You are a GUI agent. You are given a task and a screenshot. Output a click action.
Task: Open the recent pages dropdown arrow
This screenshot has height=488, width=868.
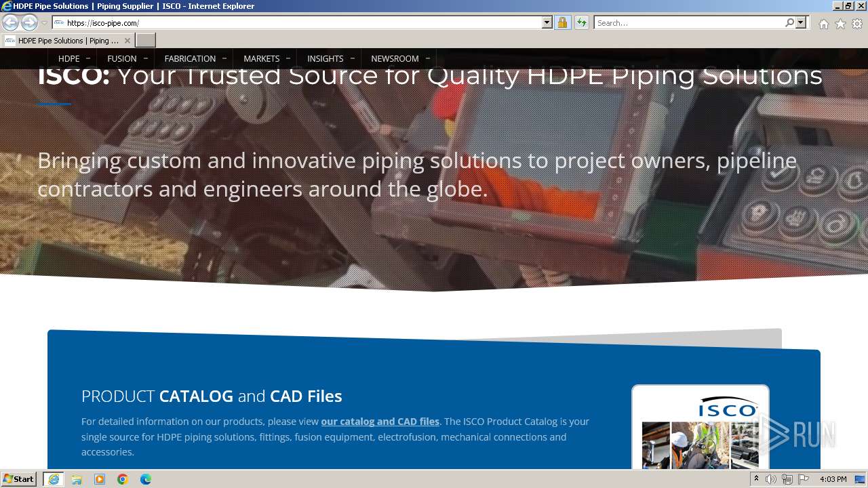(45, 23)
